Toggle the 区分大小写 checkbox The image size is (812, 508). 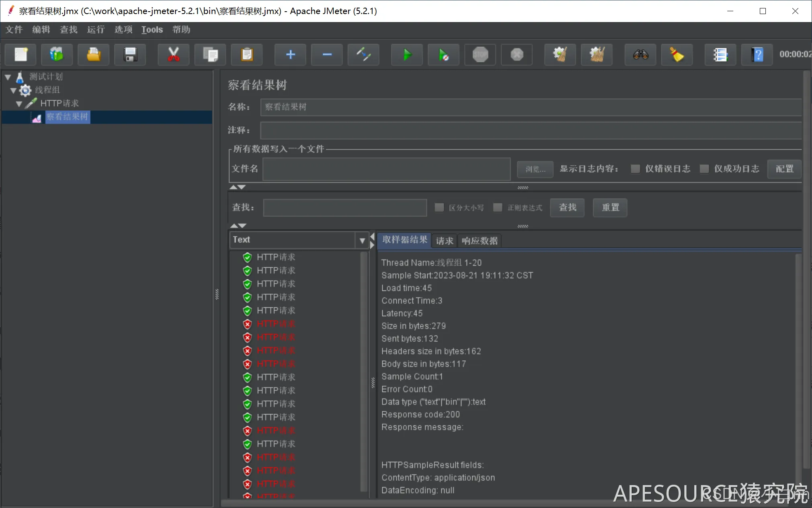439,207
